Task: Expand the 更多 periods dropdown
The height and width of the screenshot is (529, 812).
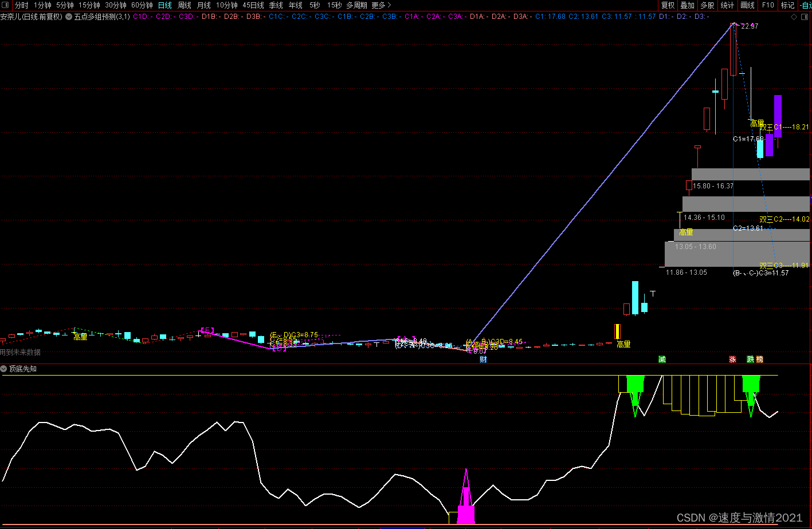Action: pos(380,5)
